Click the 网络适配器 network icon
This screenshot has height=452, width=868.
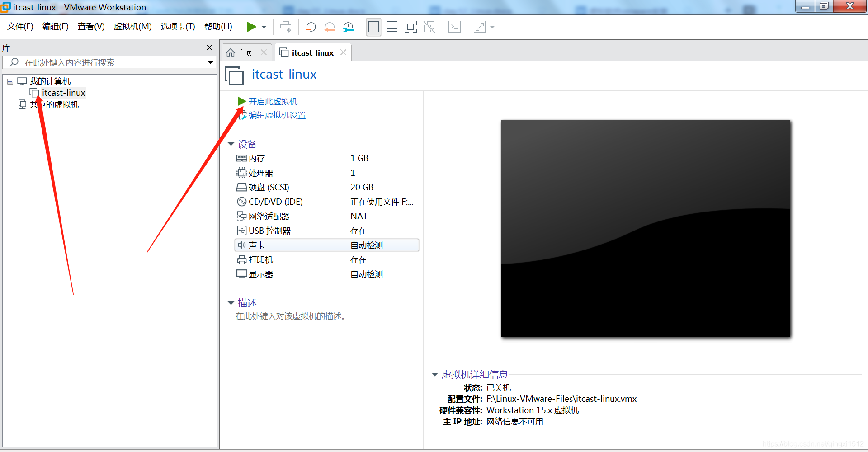tap(242, 216)
